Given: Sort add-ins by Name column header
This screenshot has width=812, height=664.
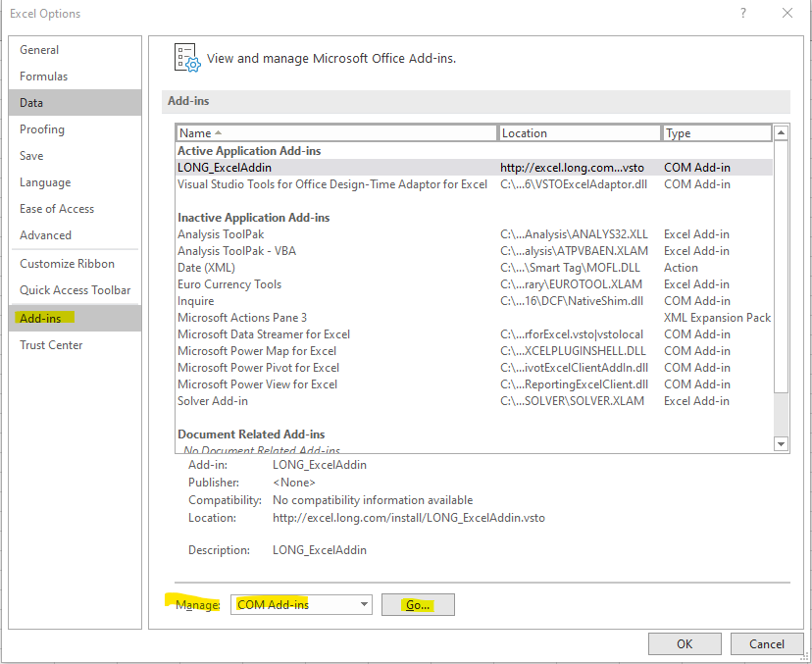Looking at the screenshot, I should pyautogui.click(x=336, y=133).
